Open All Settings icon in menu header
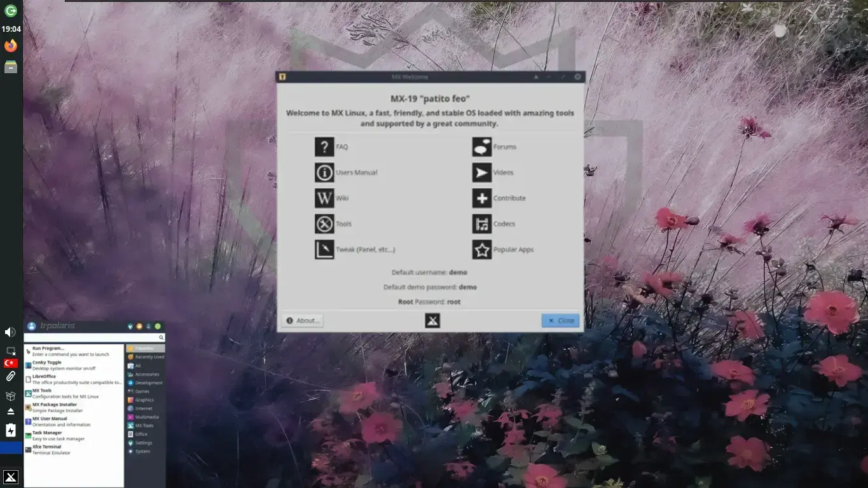The height and width of the screenshot is (488, 868). tap(130, 326)
